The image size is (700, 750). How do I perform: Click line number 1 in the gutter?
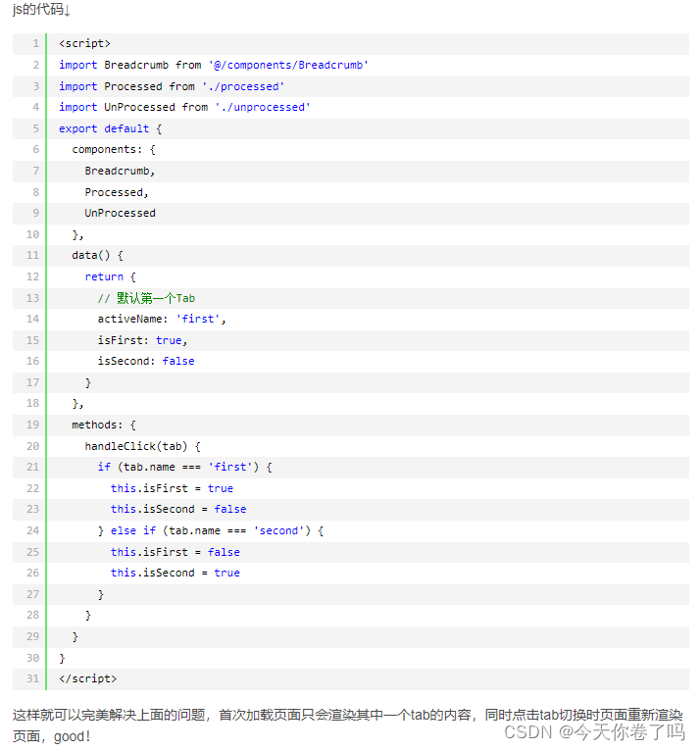[36, 43]
